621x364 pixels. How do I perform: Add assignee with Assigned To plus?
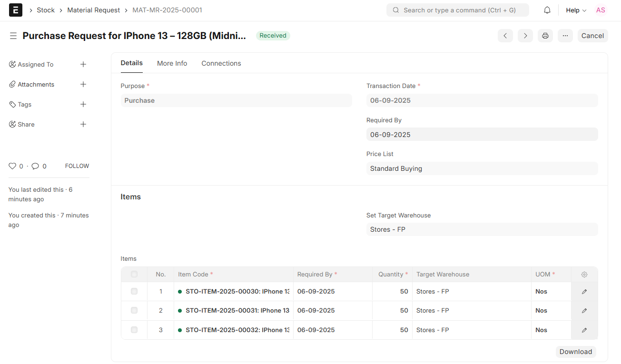[x=83, y=64]
